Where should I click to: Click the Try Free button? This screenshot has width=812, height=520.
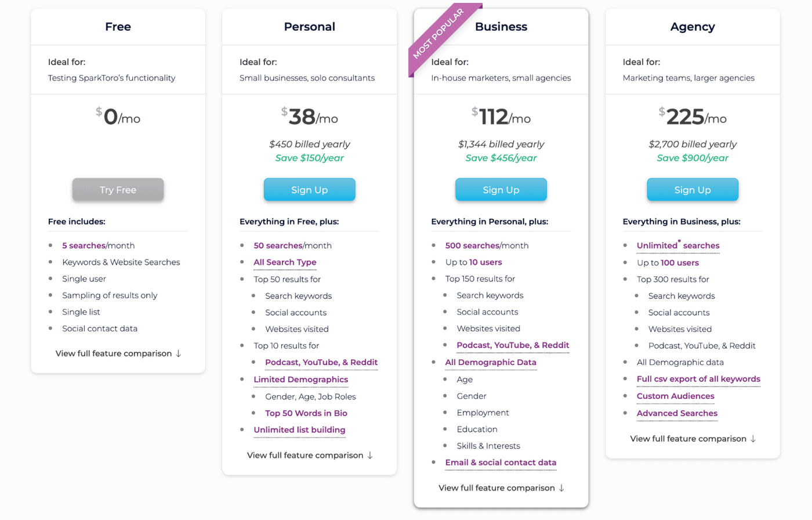point(118,189)
